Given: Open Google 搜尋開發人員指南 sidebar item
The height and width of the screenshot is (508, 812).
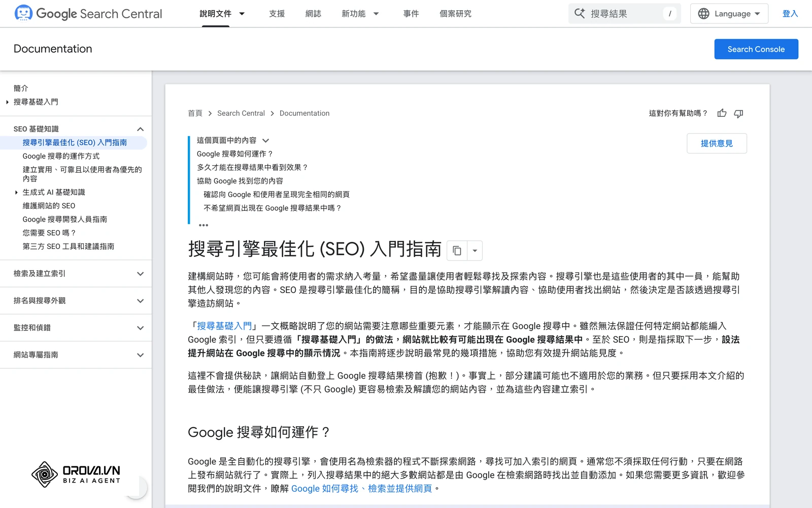Looking at the screenshot, I should pyautogui.click(x=64, y=219).
